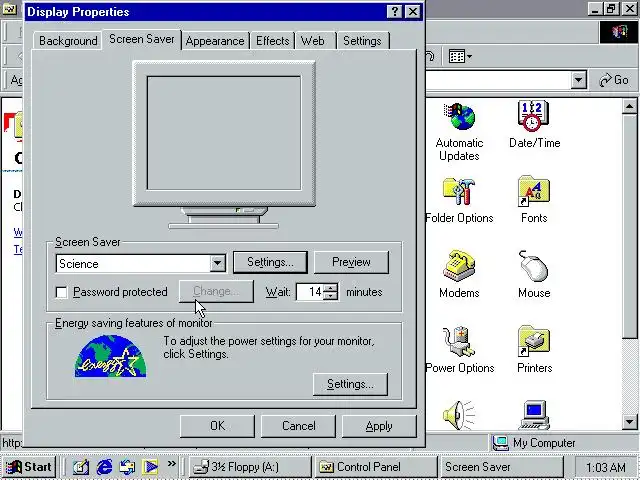The width and height of the screenshot is (640, 480).
Task: Launch Windows Media Player quick launch icon
Action: click(x=150, y=467)
